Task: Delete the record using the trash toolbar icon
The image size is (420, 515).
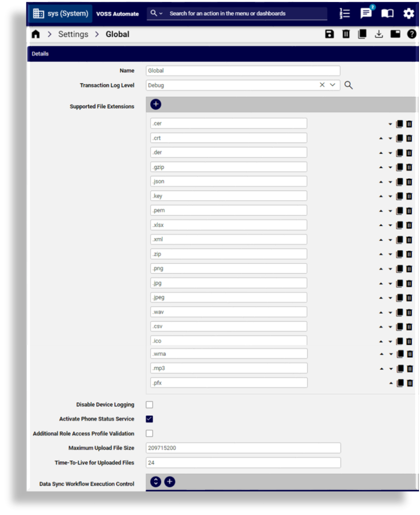Action: pyautogui.click(x=346, y=34)
